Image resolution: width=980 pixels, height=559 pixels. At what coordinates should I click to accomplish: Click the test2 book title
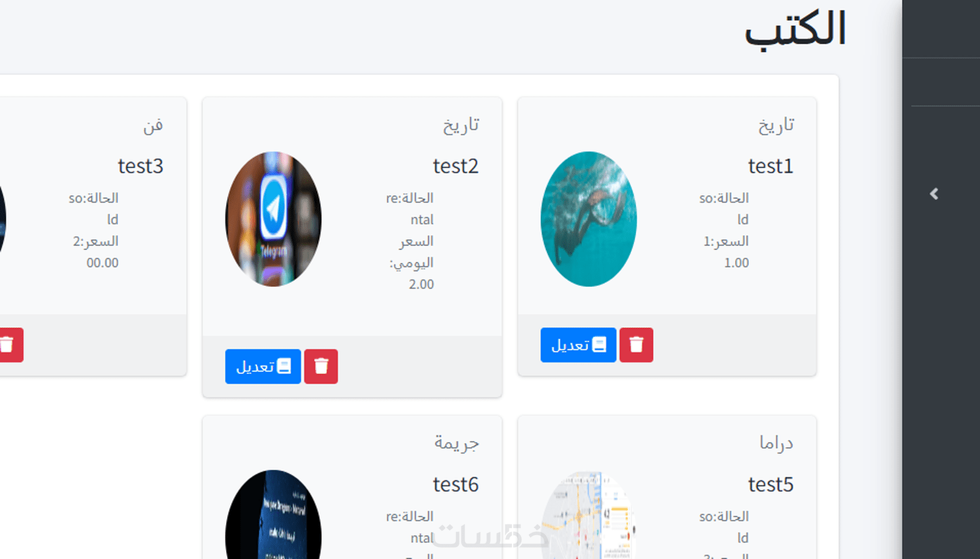coord(455,166)
